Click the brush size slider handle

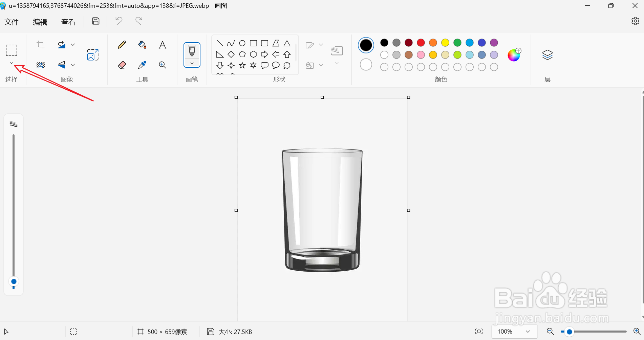coord(14,281)
